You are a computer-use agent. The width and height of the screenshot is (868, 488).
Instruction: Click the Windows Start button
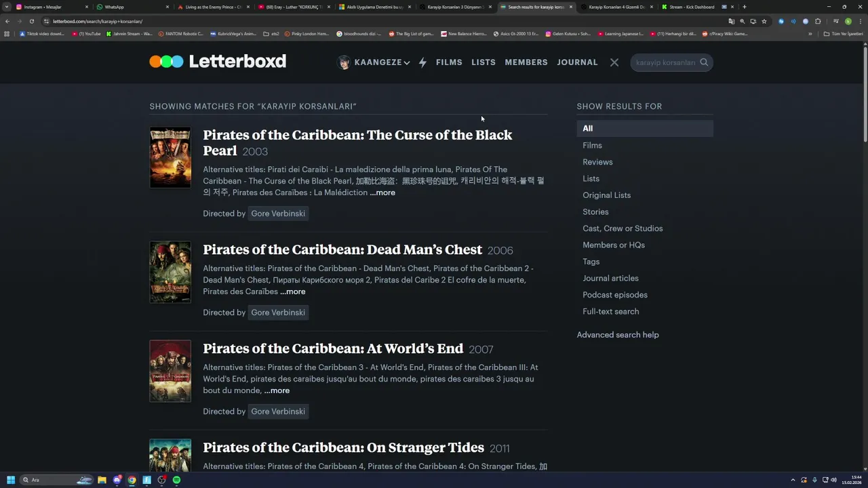pyautogui.click(x=10, y=480)
